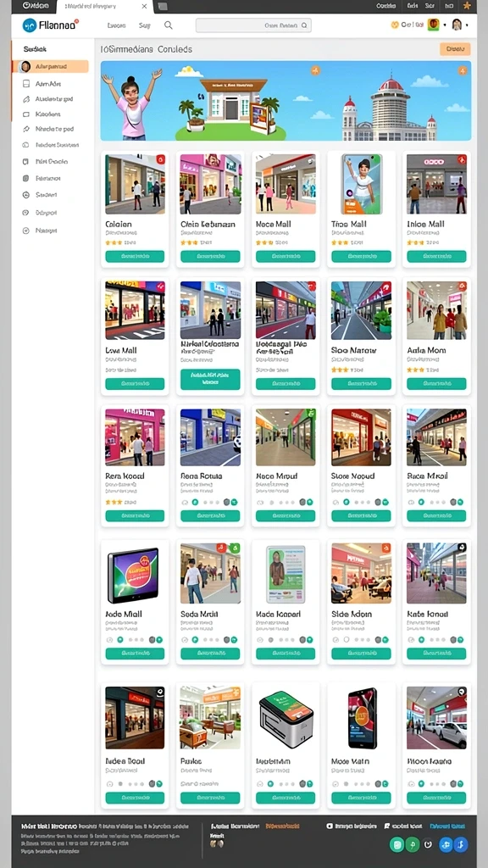Click the Naagei sidebar icon
488x868 pixels.
25,231
